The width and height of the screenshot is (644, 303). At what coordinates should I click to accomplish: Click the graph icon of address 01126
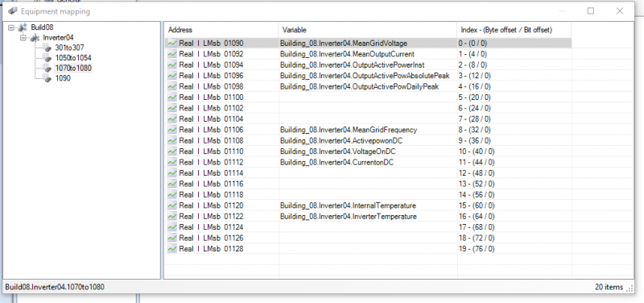[x=172, y=238]
